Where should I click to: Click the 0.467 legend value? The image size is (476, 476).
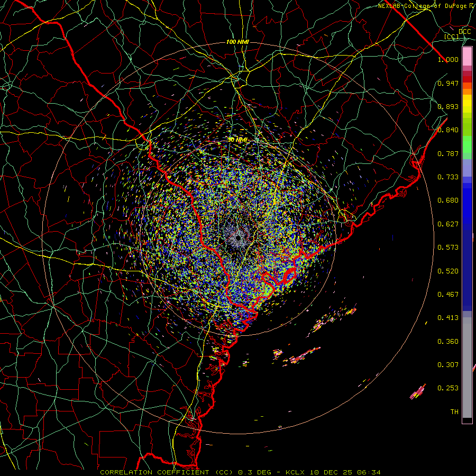pyautogui.click(x=448, y=294)
